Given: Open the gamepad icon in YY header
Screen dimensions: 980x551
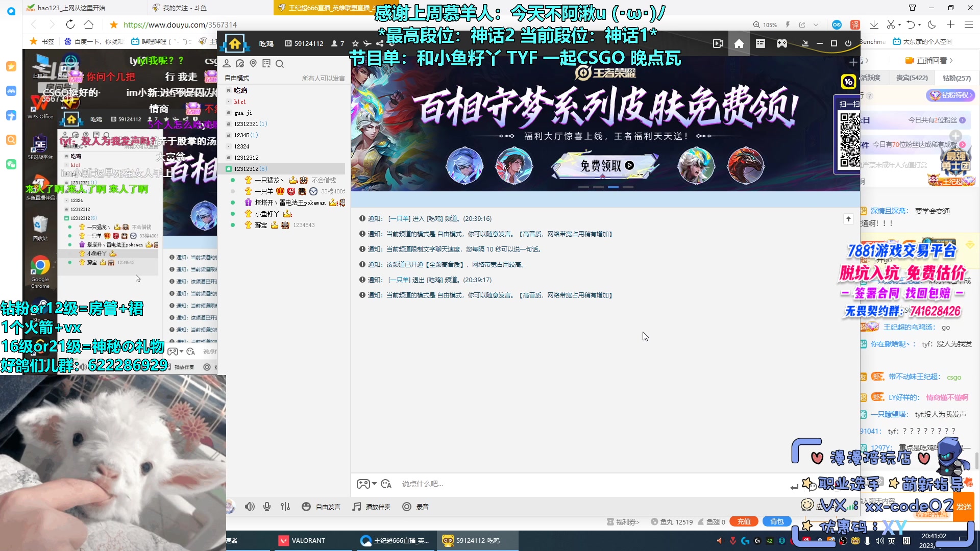Looking at the screenshot, I should coord(782,44).
